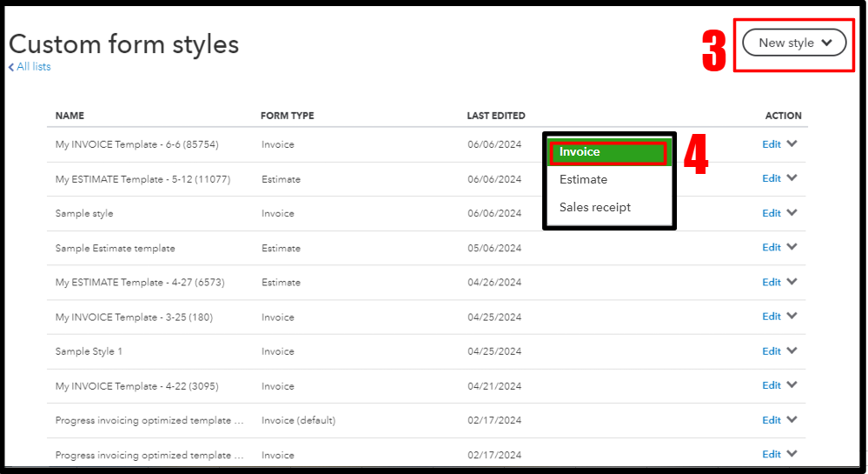Open action chevron for My ESTIMATE Template 5-12
The height and width of the screenshot is (474, 868).
(x=792, y=178)
